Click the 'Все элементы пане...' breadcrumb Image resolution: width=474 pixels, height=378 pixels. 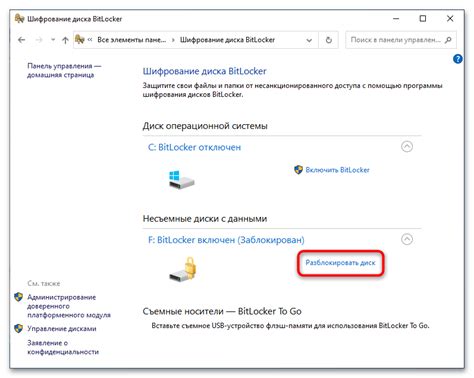point(132,40)
